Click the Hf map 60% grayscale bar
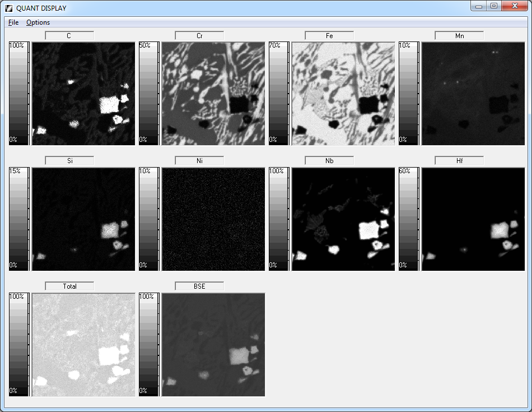The image size is (532, 412). pyautogui.click(x=409, y=219)
